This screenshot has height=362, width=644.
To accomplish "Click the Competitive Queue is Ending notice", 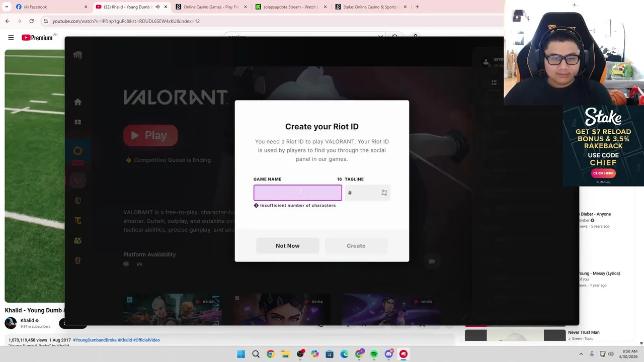I will coord(169,160).
